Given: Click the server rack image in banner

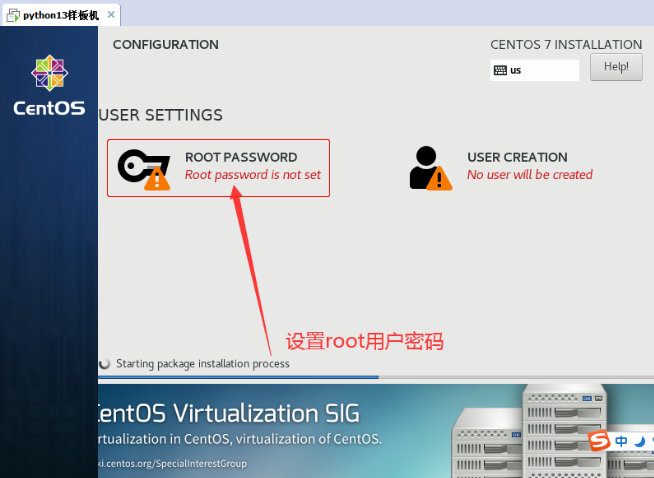Looking at the screenshot, I should coord(553,431).
